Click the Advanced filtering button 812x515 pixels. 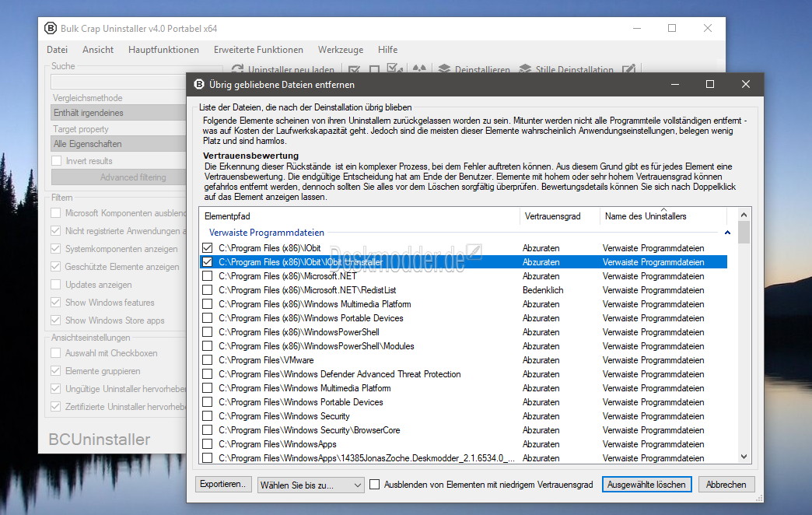point(118,177)
